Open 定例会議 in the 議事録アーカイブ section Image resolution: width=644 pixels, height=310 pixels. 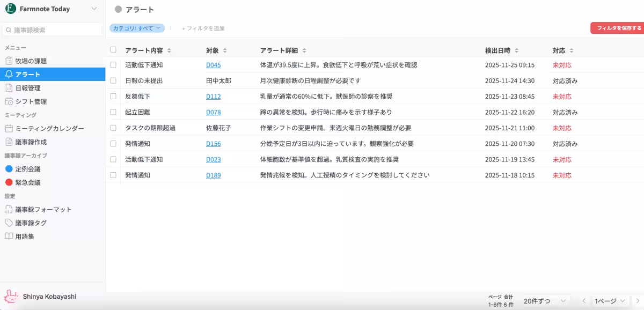coord(8,168)
